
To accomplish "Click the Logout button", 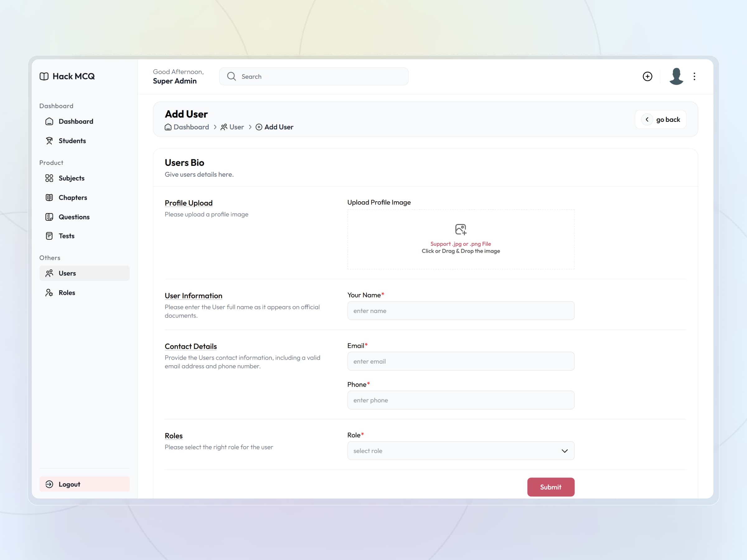I will 84,484.
